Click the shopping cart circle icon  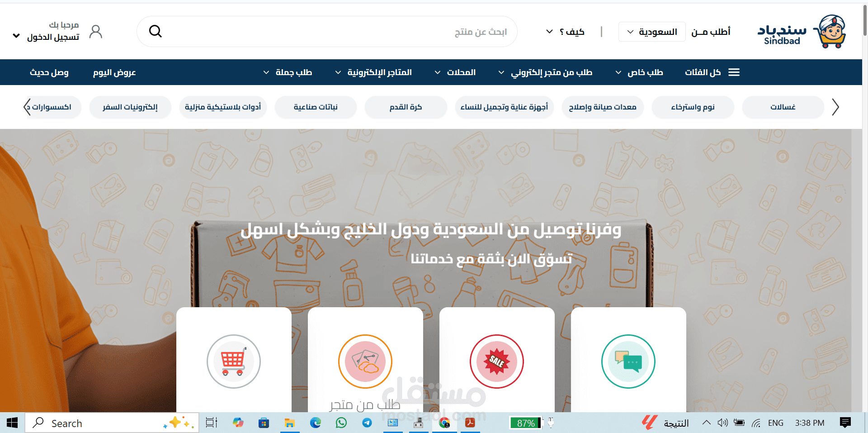(234, 362)
